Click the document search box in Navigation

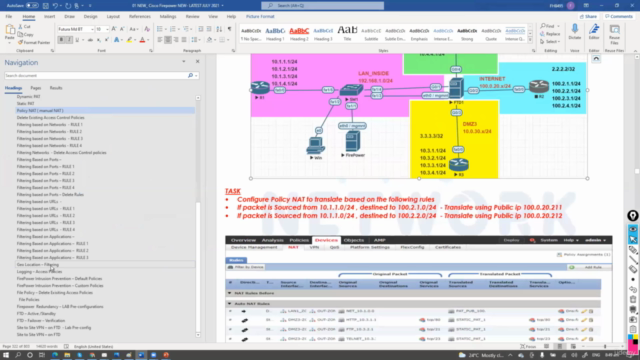[96, 76]
